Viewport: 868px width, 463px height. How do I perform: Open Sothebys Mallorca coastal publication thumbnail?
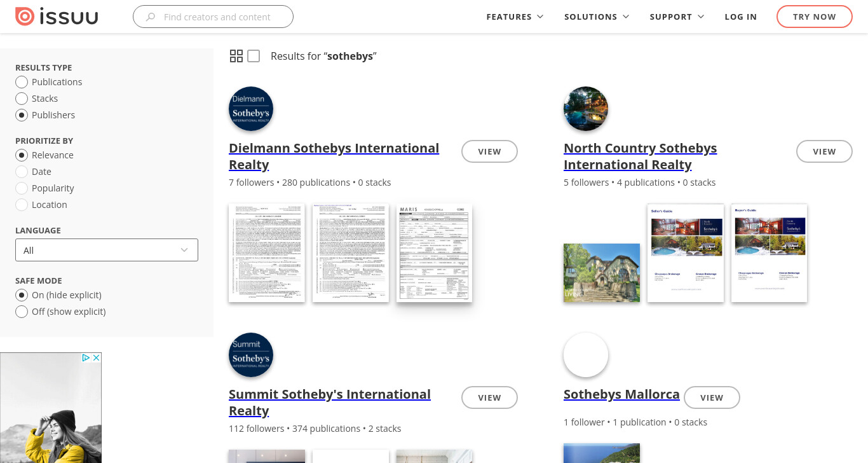coord(602,453)
